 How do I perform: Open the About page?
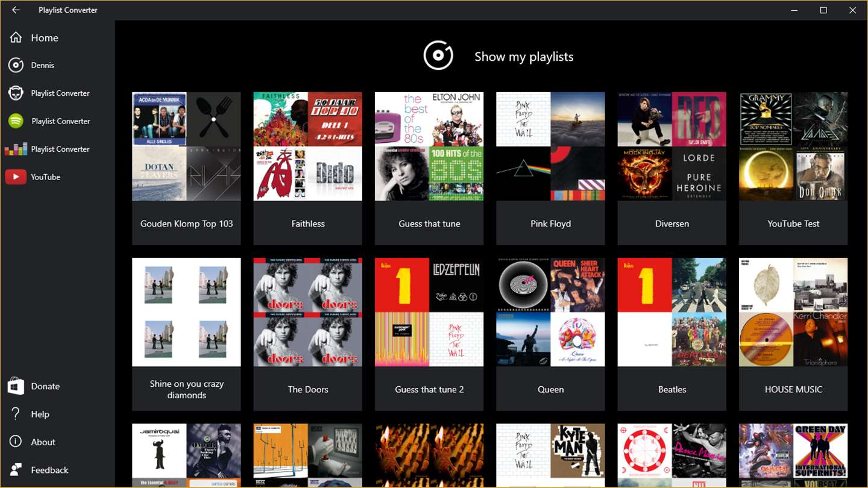click(43, 442)
